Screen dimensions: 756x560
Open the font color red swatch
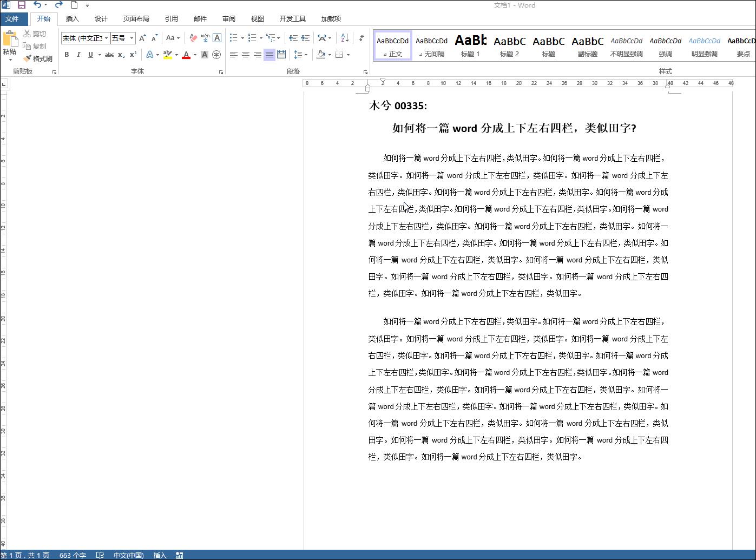(186, 55)
